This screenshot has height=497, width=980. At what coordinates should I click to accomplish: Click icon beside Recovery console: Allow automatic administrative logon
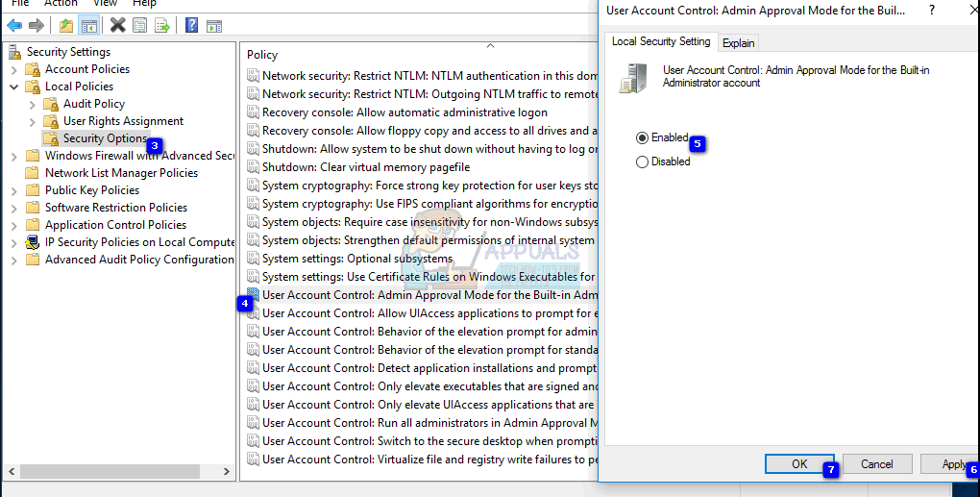253,112
